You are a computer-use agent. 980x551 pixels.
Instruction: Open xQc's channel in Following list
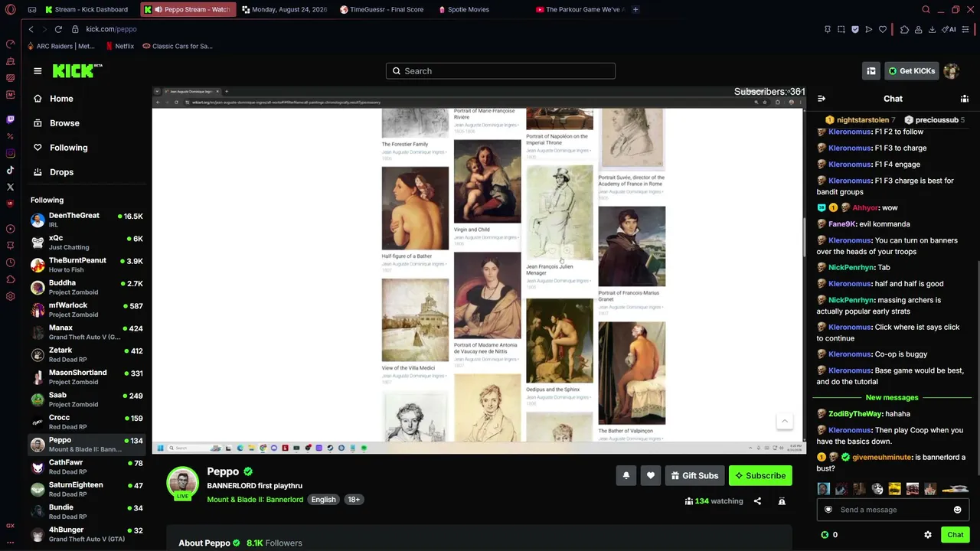[x=87, y=243]
